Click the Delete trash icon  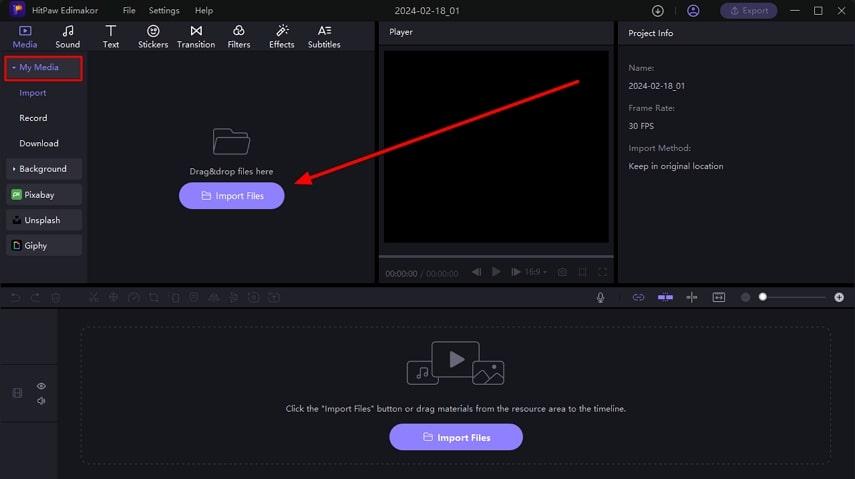pyautogui.click(x=56, y=297)
